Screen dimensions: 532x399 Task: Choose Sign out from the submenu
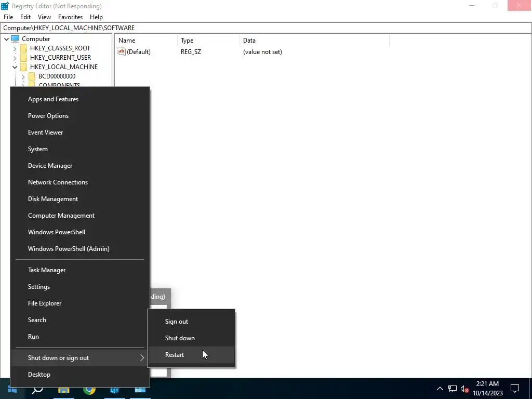(x=191, y=321)
